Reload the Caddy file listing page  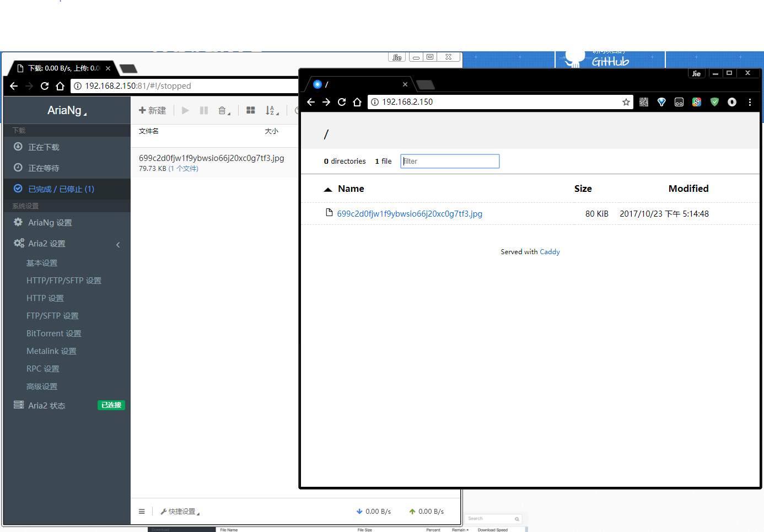point(342,102)
